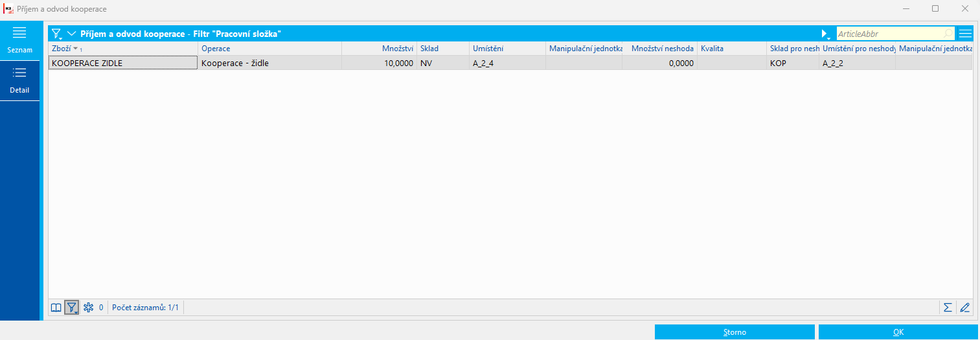
Task: Select the KOOPERACE ZIDLE cell
Action: tap(123, 63)
